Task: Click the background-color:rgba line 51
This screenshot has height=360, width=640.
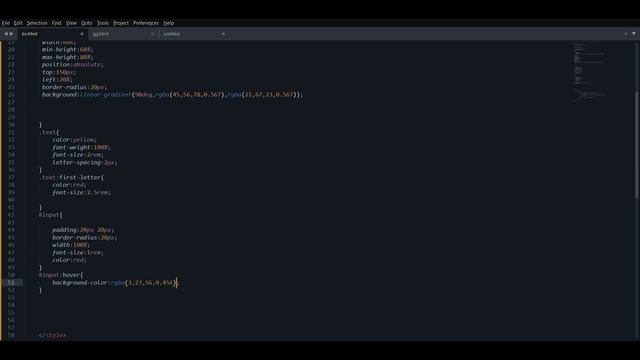Action: click(x=116, y=283)
